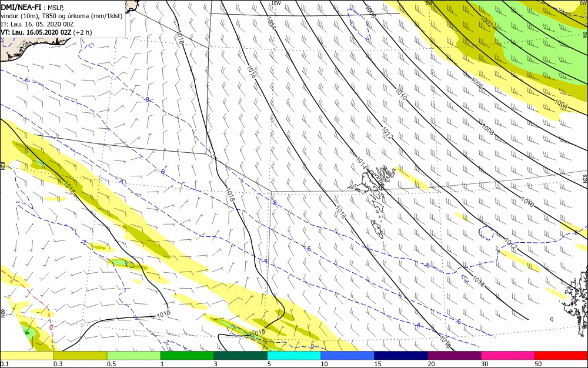Pick the cyan 5 mm legend swatch
This screenshot has height=368, width=588.
tap(294, 356)
